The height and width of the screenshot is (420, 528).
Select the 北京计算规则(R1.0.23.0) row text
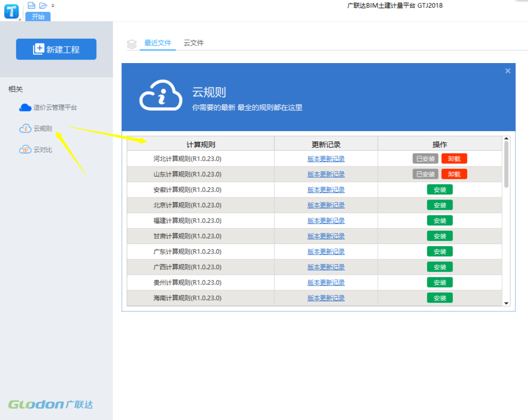click(188, 205)
